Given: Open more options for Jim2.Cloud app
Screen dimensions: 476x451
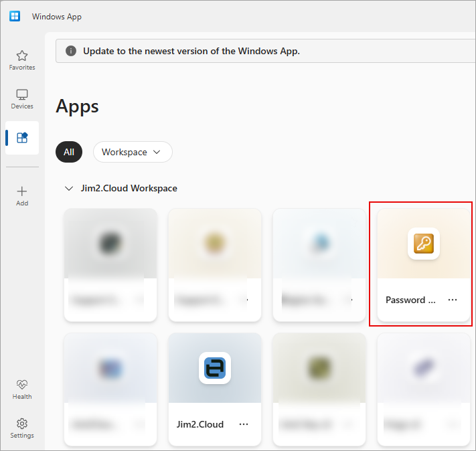Looking at the screenshot, I should pos(244,424).
